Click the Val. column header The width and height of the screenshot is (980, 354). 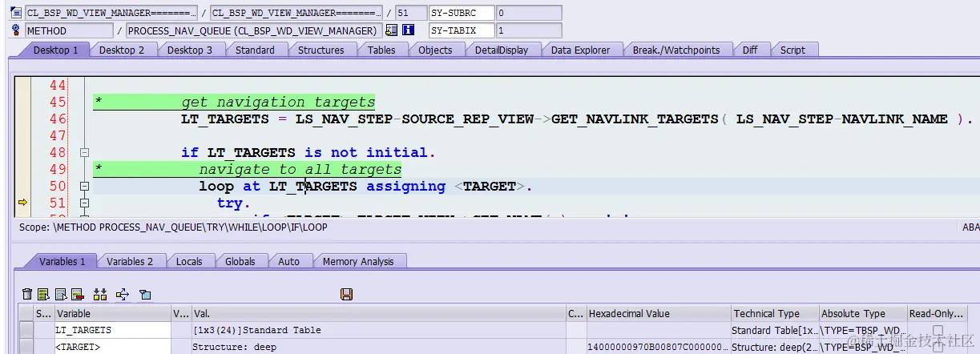[x=378, y=313]
